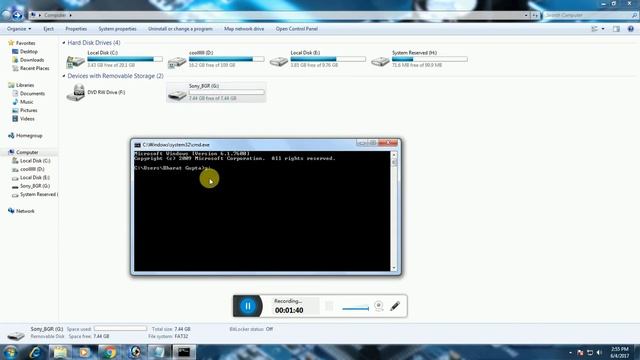
Task: Open Recent Places in Favorites
Action: pos(34,68)
